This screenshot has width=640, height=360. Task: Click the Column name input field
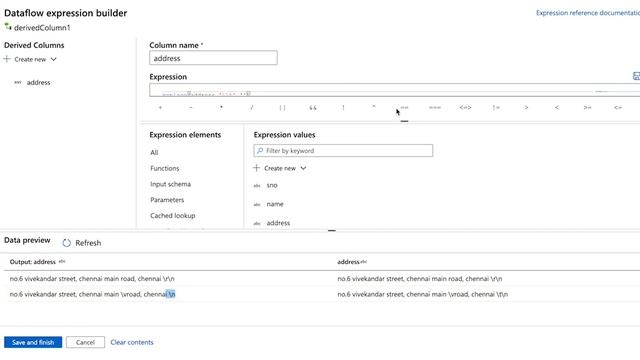(x=213, y=58)
